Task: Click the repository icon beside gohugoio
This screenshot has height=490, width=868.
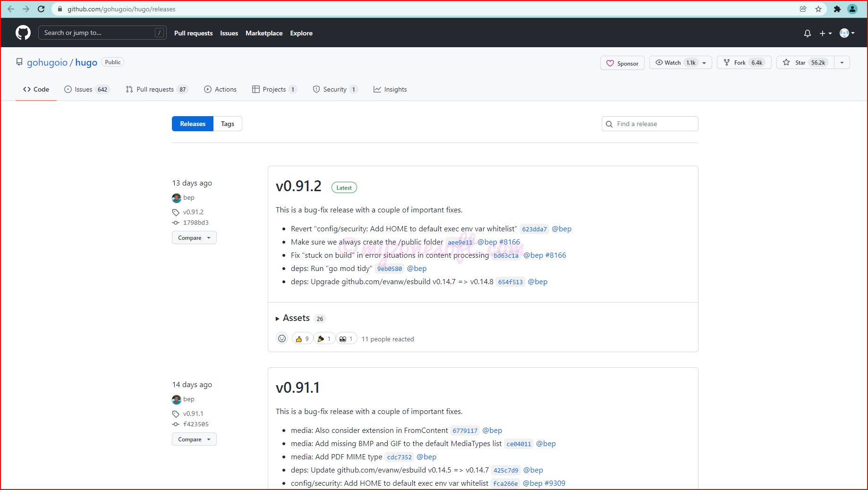Action: pos(19,62)
